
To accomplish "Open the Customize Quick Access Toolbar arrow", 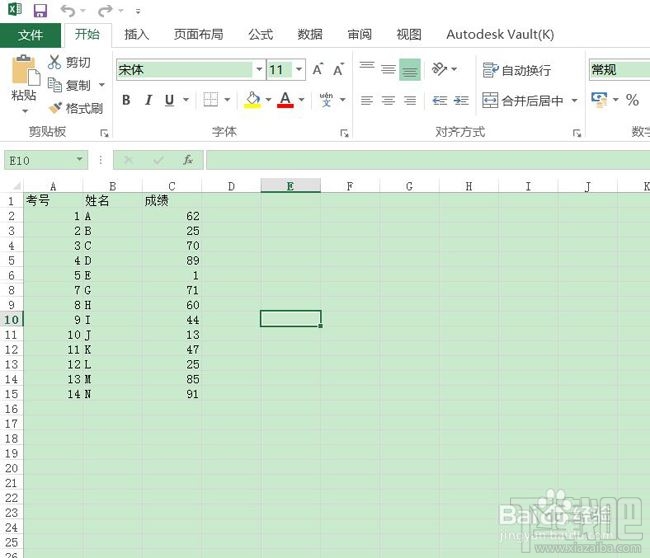I will 138,11.
